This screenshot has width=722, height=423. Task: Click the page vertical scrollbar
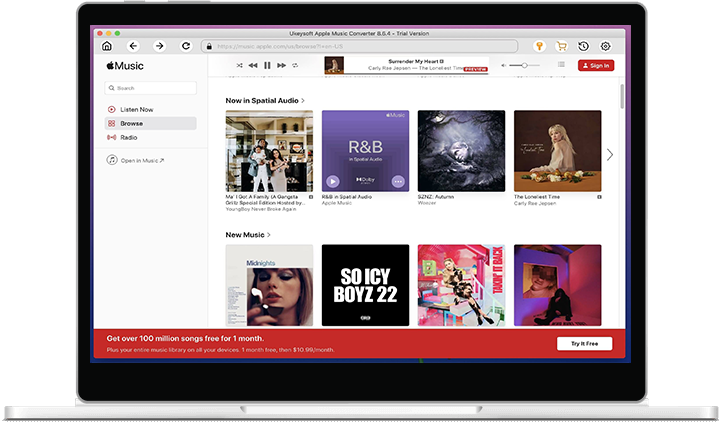pos(622,97)
